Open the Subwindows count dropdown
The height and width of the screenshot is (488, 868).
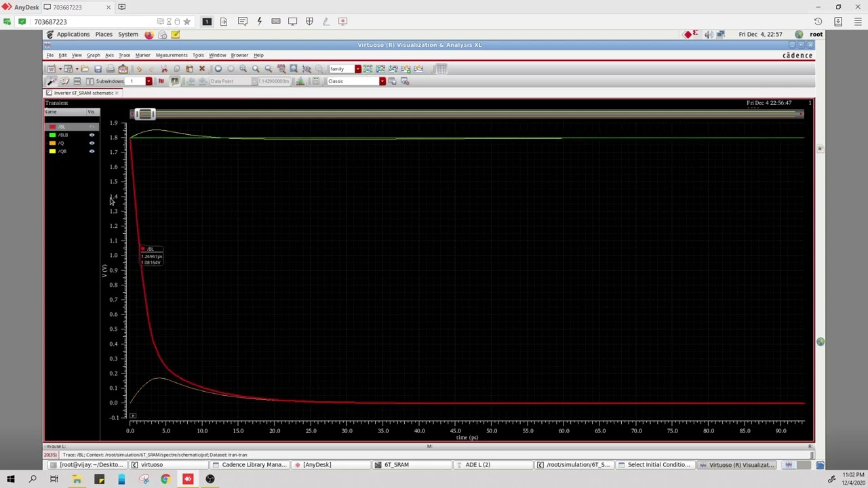tap(149, 81)
